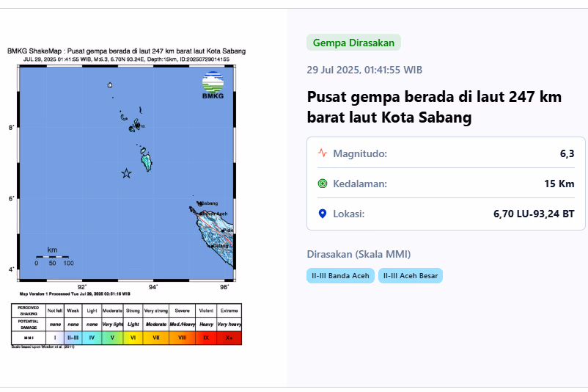This screenshot has width=588, height=392.
Task: Click the blue location pin icon
Action: pos(323,214)
